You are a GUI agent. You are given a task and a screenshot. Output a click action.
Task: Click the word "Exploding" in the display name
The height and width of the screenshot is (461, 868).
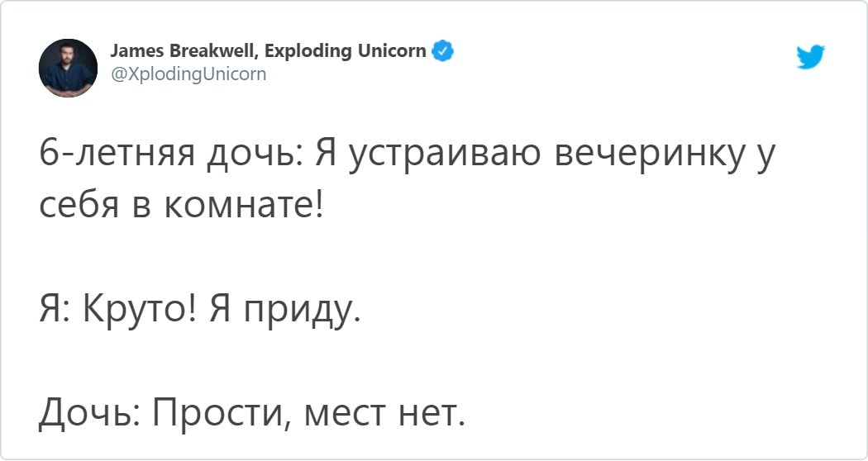pyautogui.click(x=311, y=52)
